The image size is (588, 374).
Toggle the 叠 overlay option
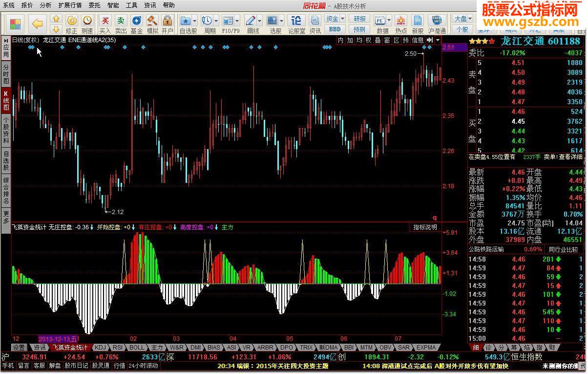pos(378,40)
